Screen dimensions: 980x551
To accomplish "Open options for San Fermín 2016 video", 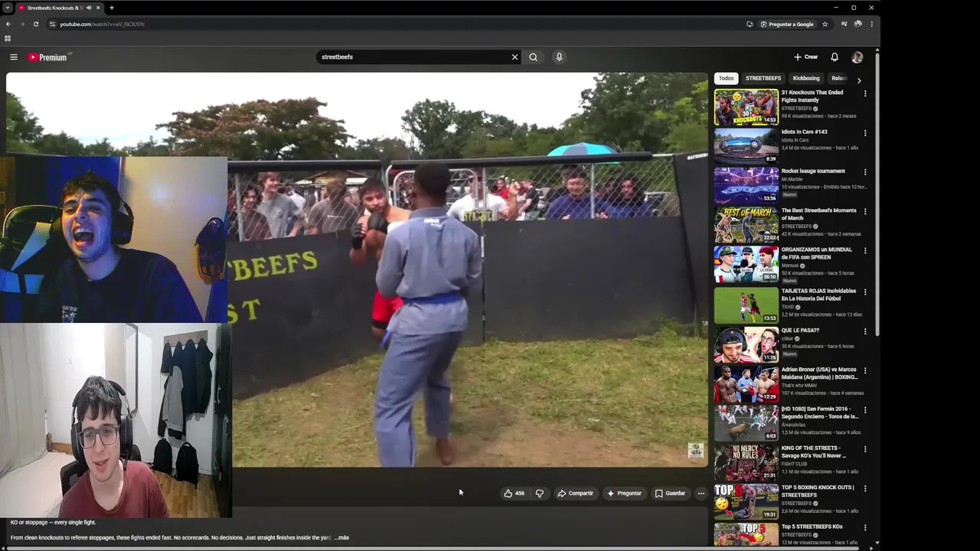I will 865,409.
